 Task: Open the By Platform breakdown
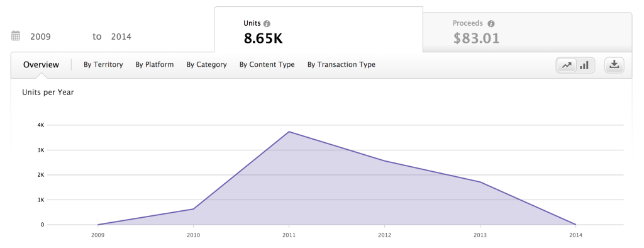[x=155, y=65]
